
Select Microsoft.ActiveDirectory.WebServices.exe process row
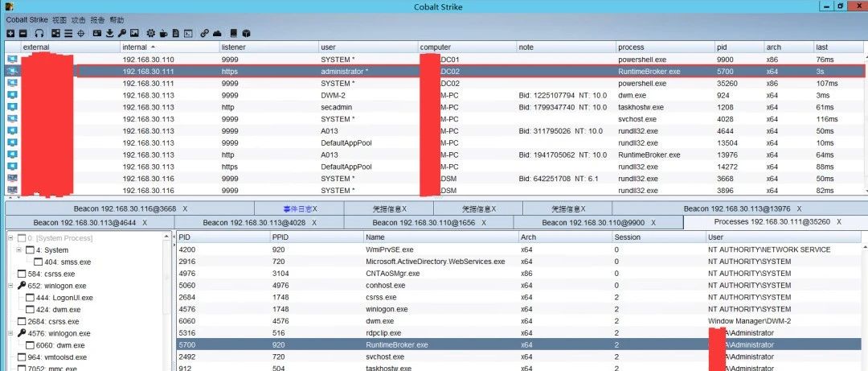518,262
